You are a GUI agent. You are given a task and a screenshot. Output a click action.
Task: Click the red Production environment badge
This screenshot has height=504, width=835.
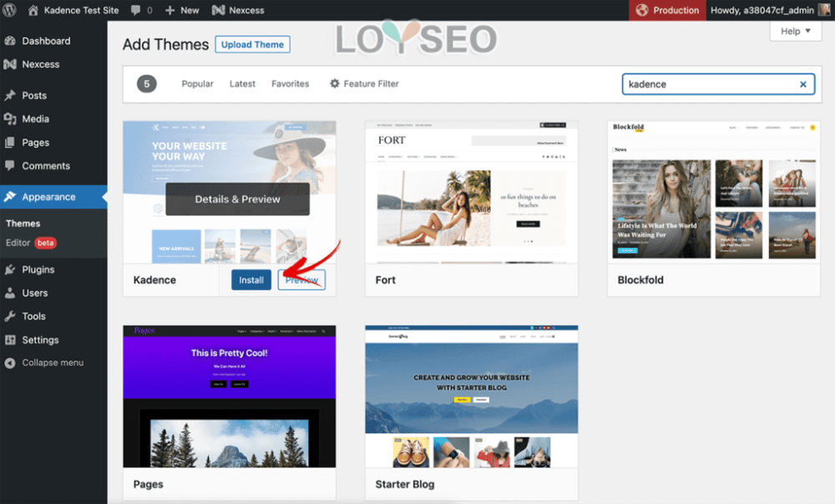point(667,10)
